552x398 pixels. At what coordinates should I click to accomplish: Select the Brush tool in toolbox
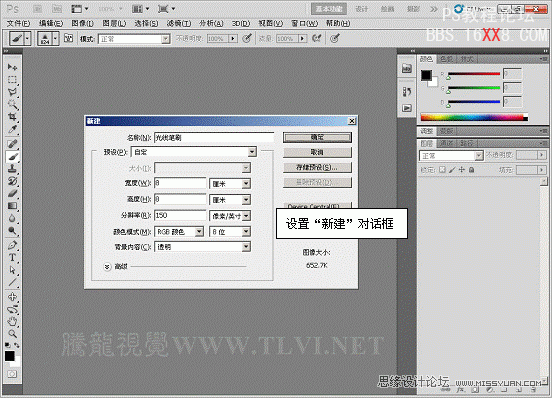tap(12, 156)
